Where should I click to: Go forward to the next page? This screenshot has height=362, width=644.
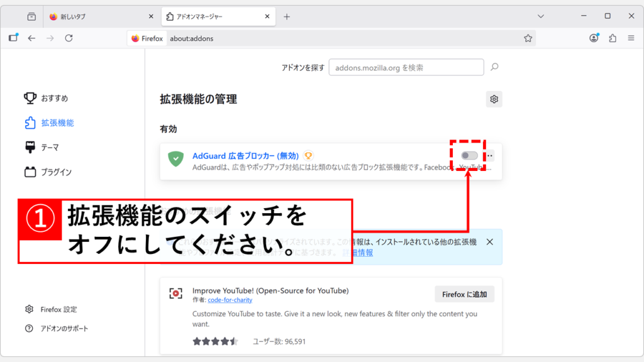click(50, 38)
